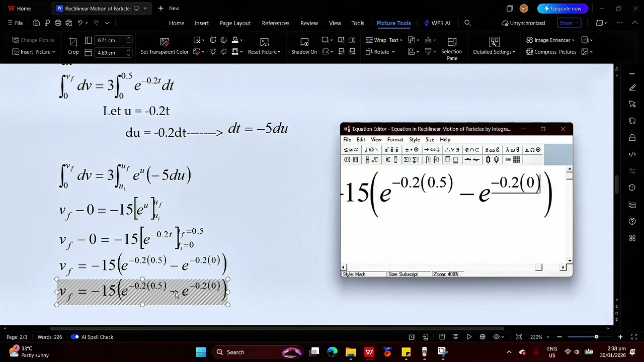Toggle AI Spell Check in status bar
Screen dimensions: 644x362
click(x=92, y=337)
